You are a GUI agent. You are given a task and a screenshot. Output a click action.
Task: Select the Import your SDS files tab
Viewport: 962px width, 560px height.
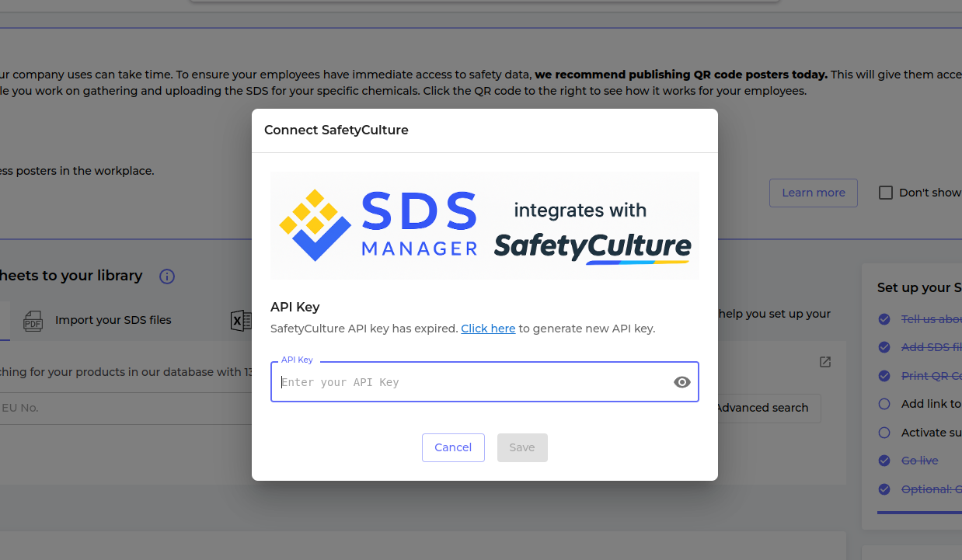click(x=97, y=320)
